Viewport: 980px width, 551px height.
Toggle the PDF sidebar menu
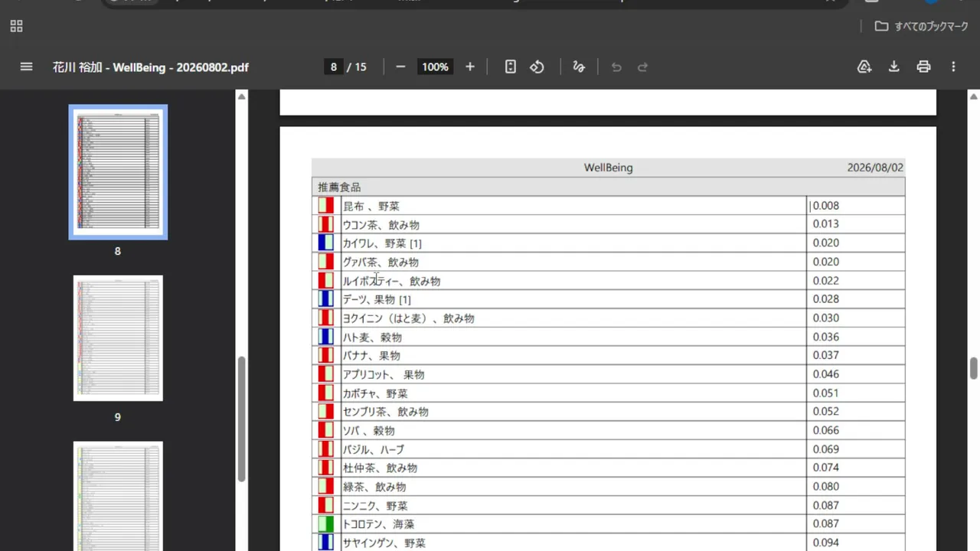pos(26,67)
